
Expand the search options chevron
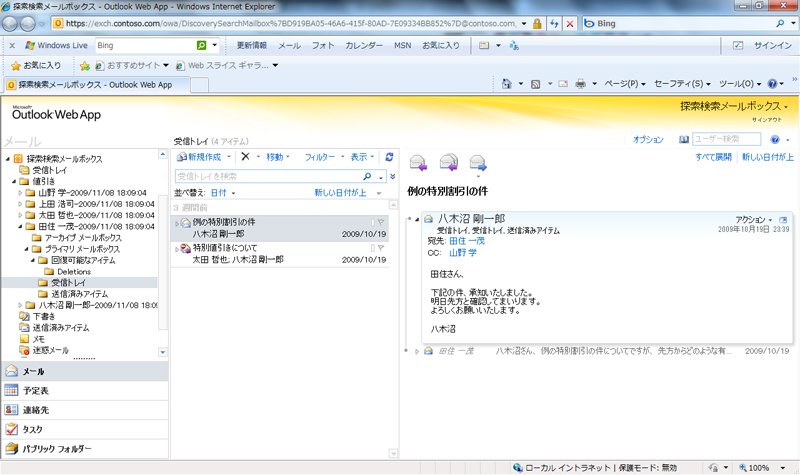coord(392,177)
